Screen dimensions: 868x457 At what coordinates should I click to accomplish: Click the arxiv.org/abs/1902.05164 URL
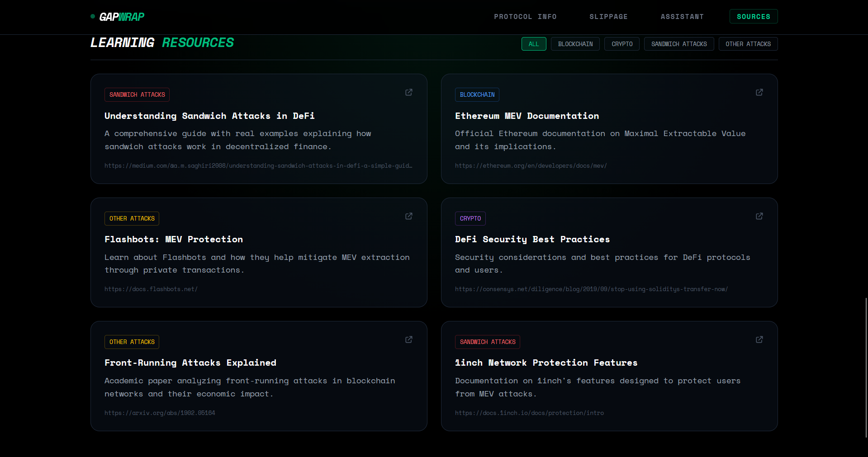click(160, 413)
